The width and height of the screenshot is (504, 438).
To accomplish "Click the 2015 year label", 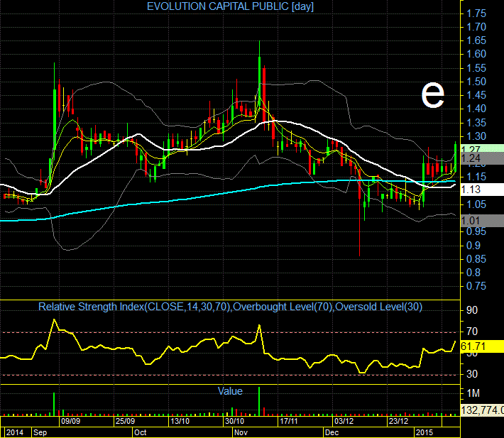I will coord(424,432).
